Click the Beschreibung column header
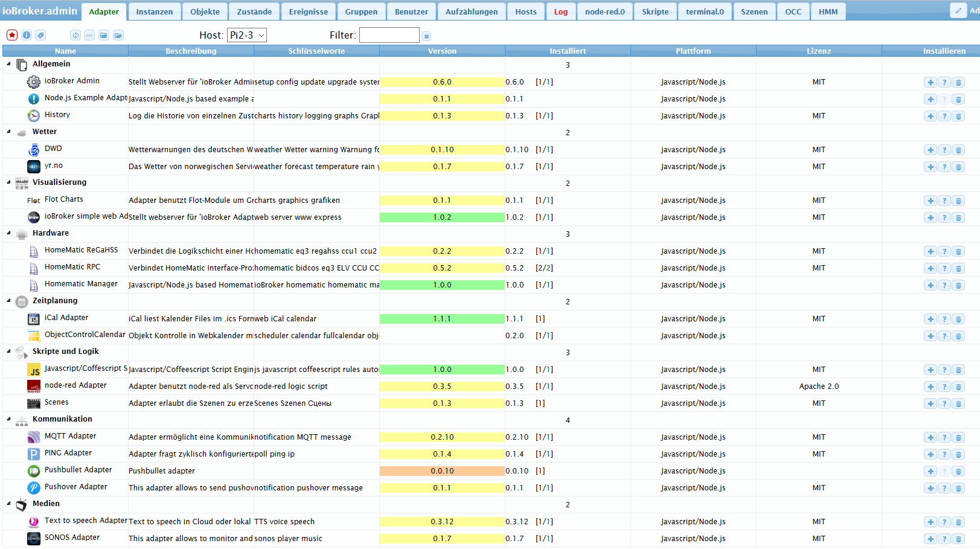The width and height of the screenshot is (980, 549). point(191,51)
